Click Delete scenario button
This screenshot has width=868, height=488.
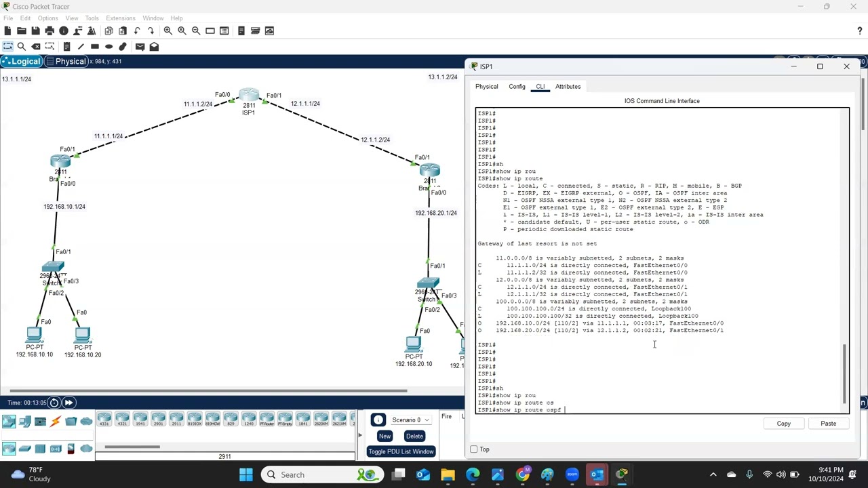(414, 436)
